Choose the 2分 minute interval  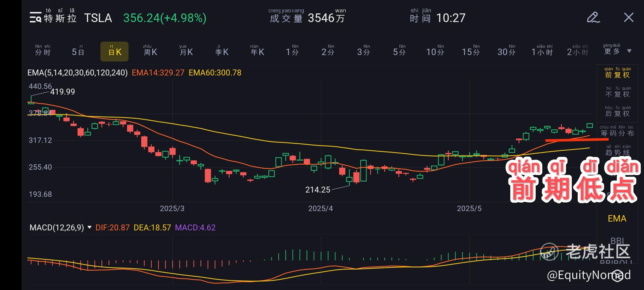328,50
